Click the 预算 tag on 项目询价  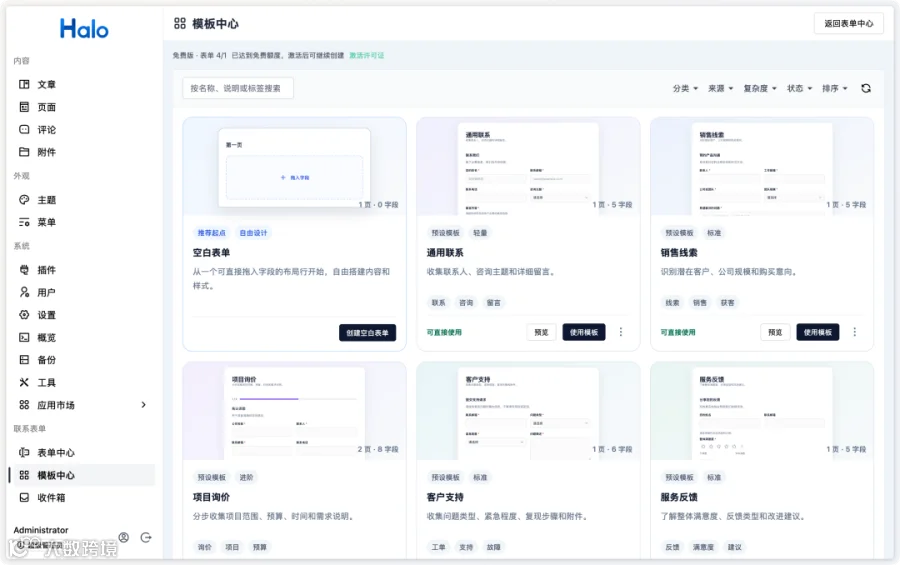coord(259,547)
